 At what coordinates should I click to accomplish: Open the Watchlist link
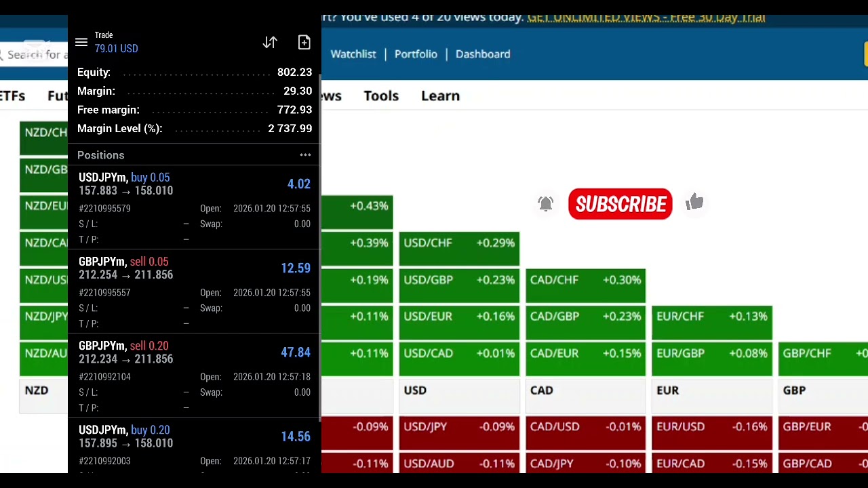tap(353, 54)
